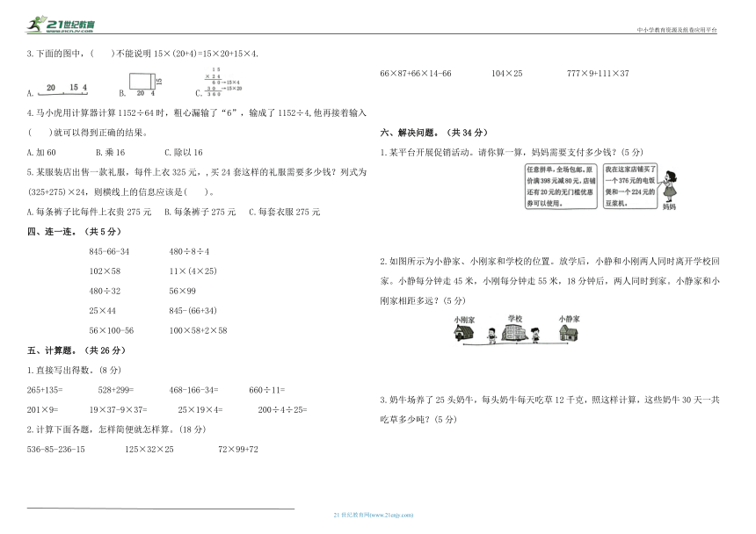Screen dimensions: 756x534
Task: Click question 4 line starting 马小虎用计算器
Action: click(x=197, y=112)
